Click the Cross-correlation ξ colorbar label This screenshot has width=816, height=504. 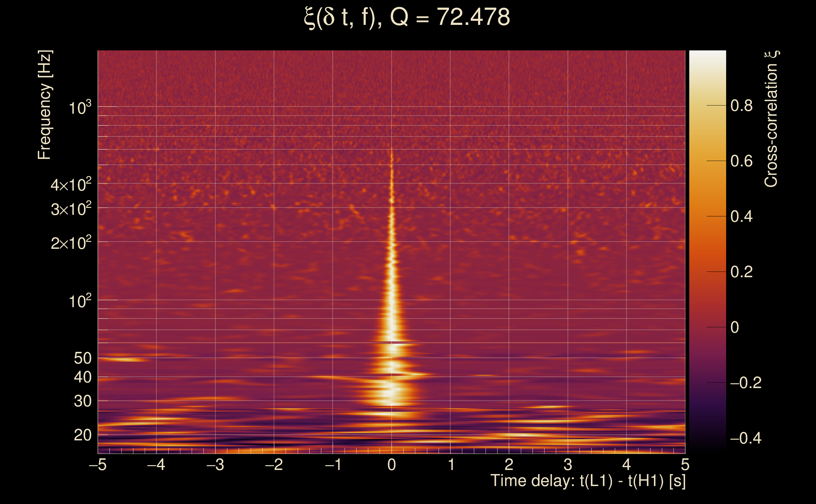pos(771,119)
